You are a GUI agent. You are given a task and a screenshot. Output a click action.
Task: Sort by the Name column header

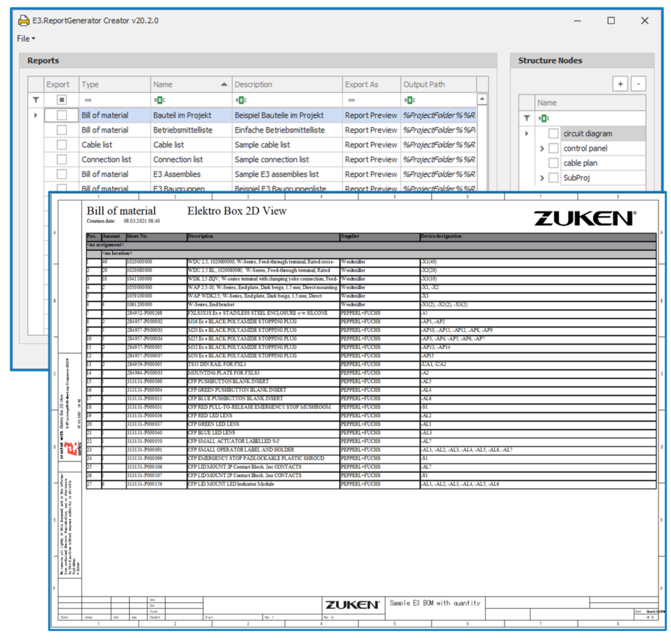(191, 85)
